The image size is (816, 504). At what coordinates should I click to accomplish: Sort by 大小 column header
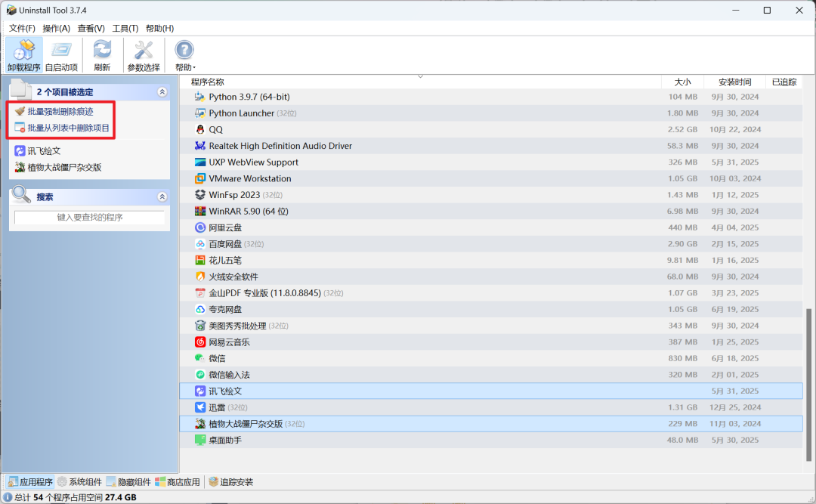(x=682, y=82)
